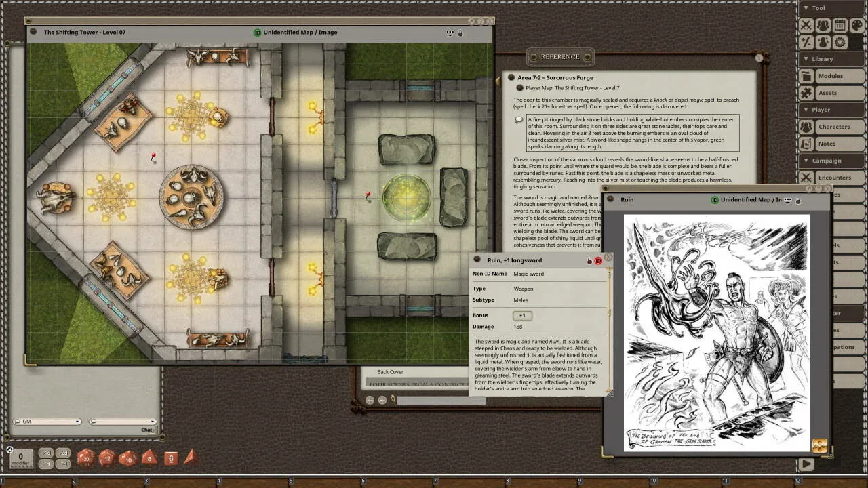The width and height of the screenshot is (868, 488).
Task: Click the swords icon beside Encounters
Action: [806, 178]
